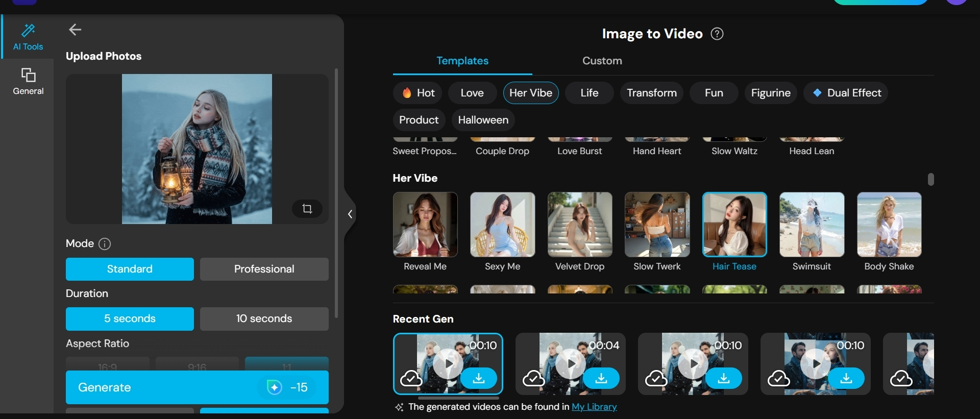The height and width of the screenshot is (419, 980).
Task: Open the My Library link
Action: (x=594, y=407)
